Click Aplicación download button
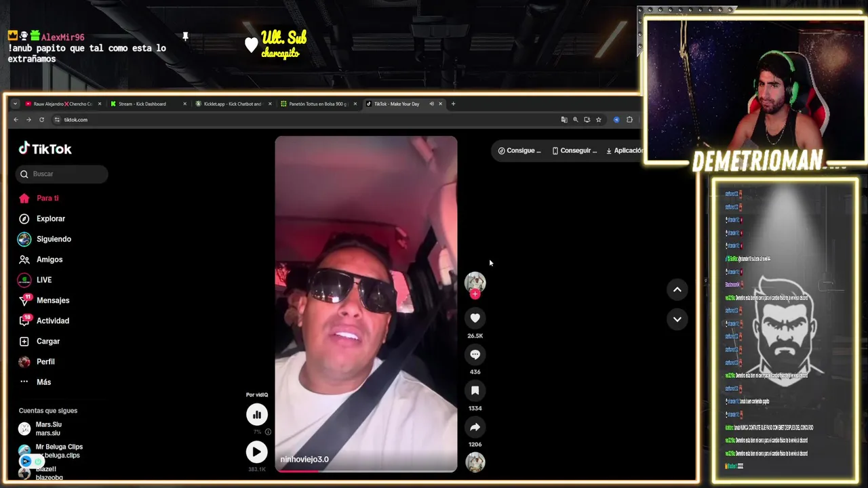This screenshot has width=868, height=488. pyautogui.click(x=624, y=150)
